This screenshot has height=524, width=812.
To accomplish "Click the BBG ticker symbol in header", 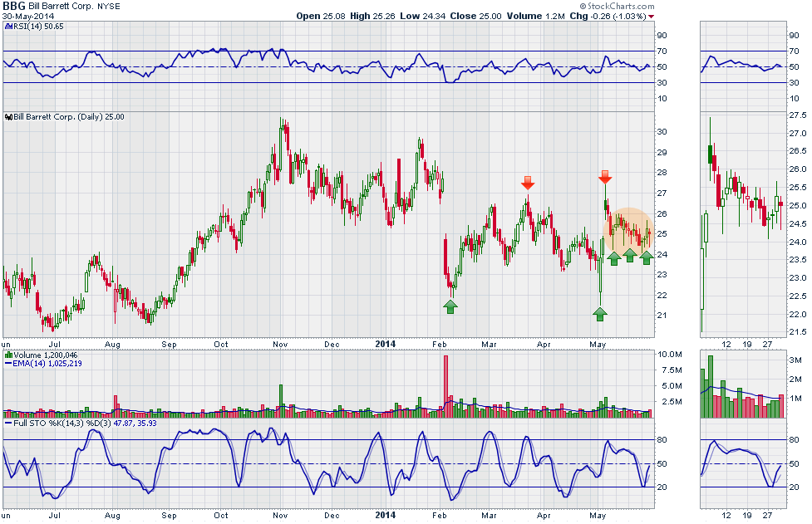I will click(x=14, y=6).
